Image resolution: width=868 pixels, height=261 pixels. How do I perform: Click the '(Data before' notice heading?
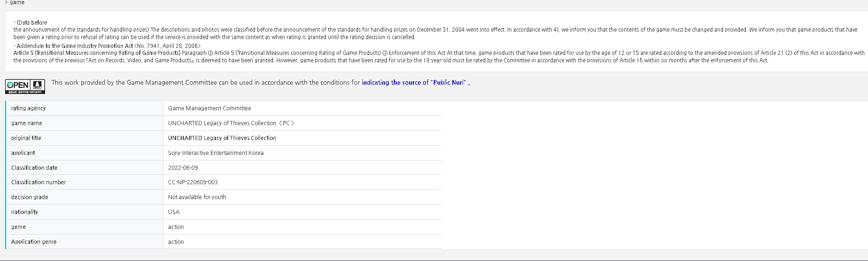click(32, 23)
